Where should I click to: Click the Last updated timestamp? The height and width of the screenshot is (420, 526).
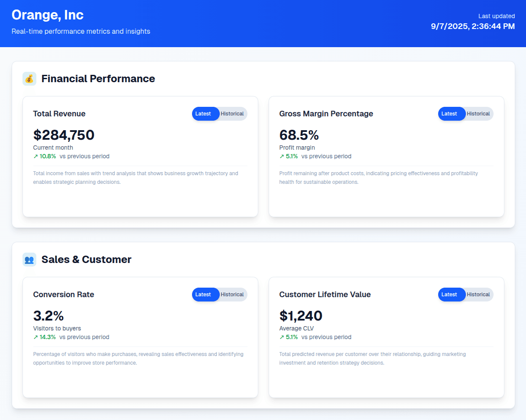click(x=472, y=26)
